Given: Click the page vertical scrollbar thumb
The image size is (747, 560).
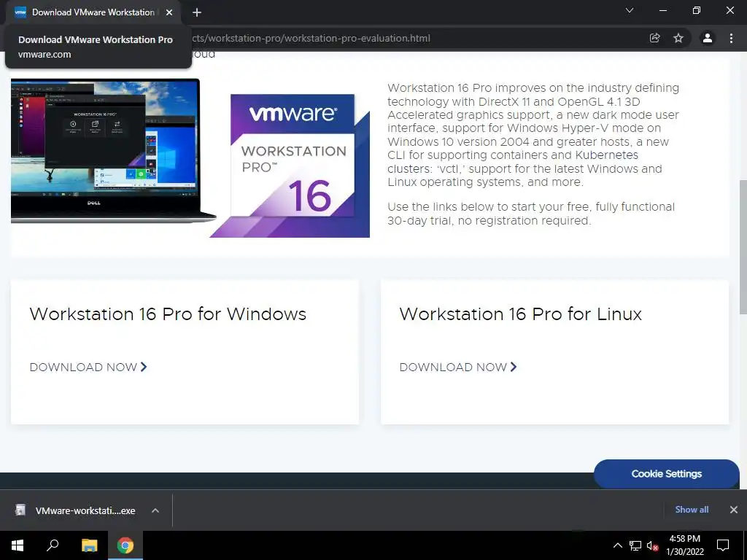Looking at the screenshot, I should (743, 246).
